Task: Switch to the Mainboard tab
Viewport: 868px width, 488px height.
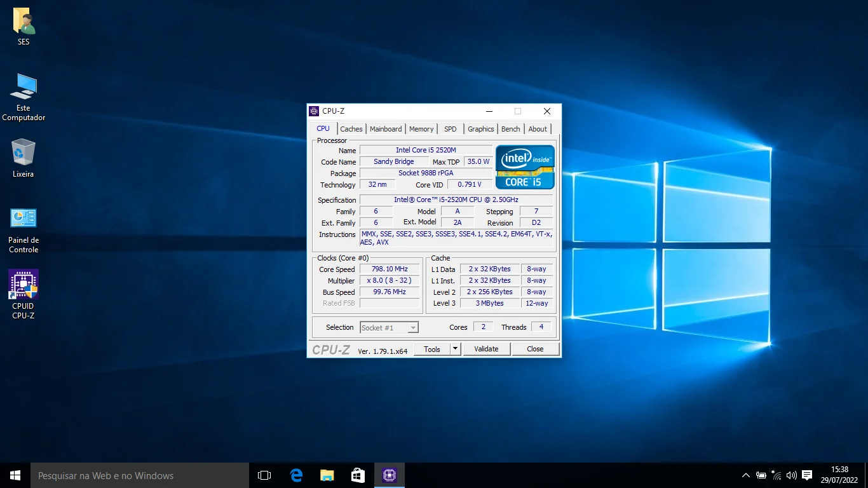Action: coord(386,129)
